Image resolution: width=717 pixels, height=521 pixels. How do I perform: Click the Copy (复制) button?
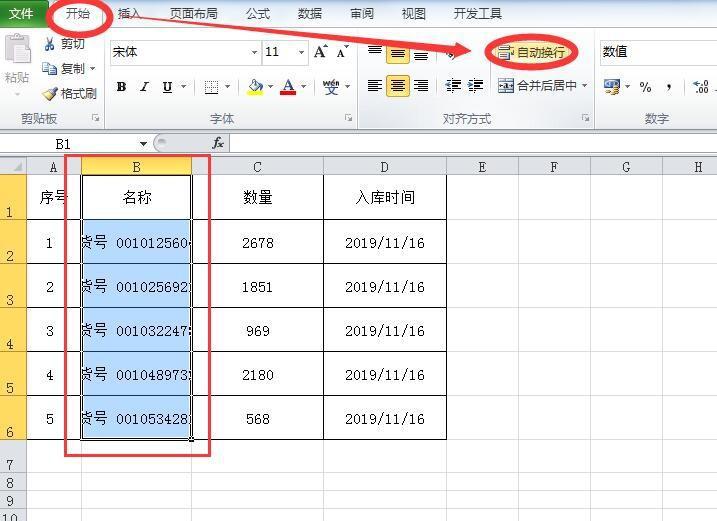[64, 69]
